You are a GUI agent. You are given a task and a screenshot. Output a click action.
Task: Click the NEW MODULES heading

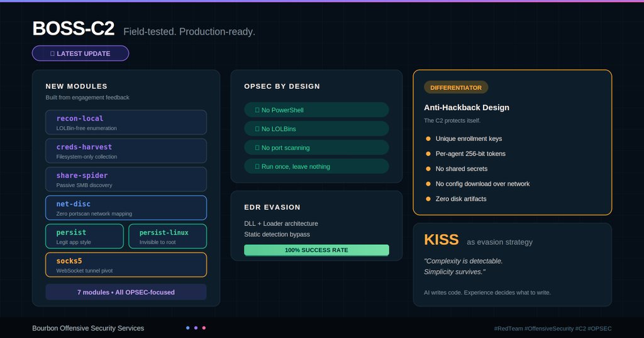pyautogui.click(x=76, y=86)
